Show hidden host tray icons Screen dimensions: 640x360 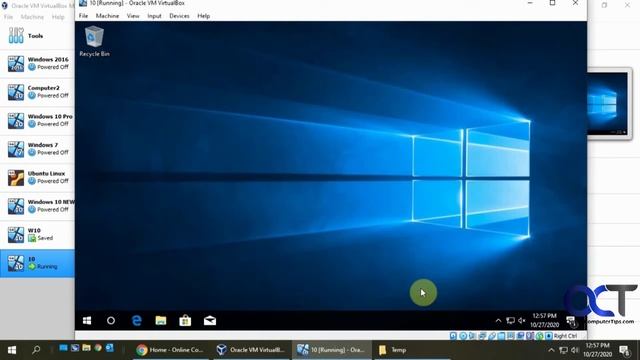(x=551, y=350)
